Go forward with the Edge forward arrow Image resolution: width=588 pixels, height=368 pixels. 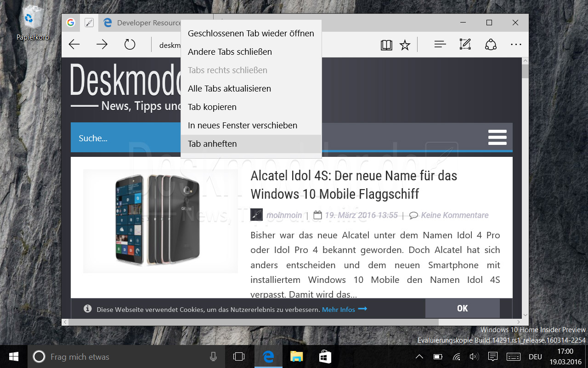(x=102, y=45)
